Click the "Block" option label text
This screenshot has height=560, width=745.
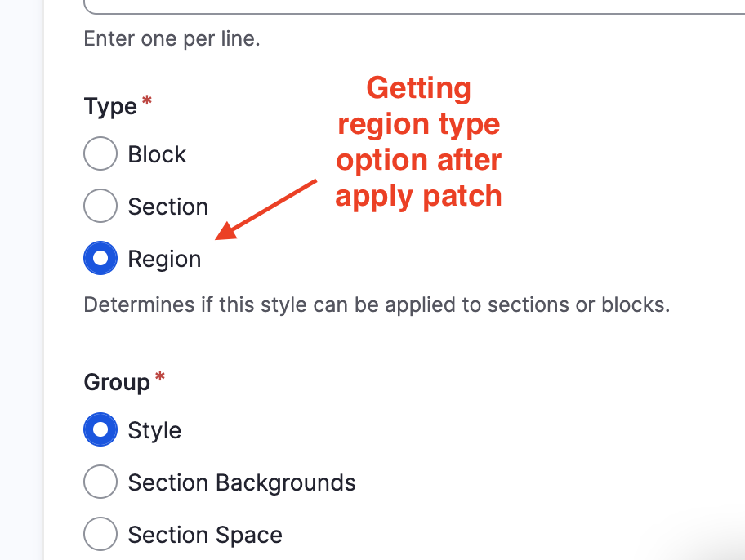pyautogui.click(x=157, y=154)
